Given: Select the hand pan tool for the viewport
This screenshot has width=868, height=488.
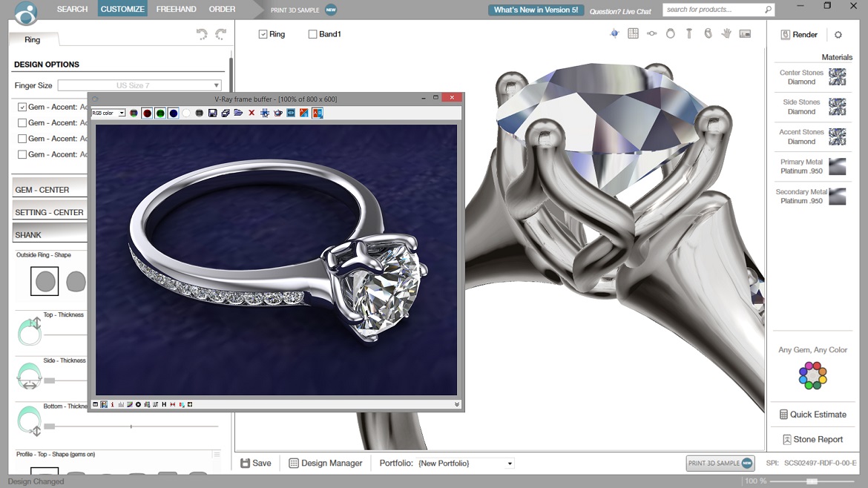Looking at the screenshot, I should (x=726, y=33).
